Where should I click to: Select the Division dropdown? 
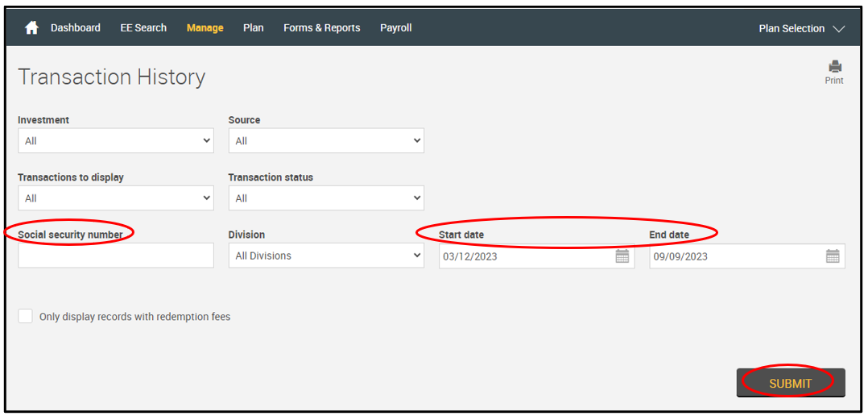[x=326, y=256]
